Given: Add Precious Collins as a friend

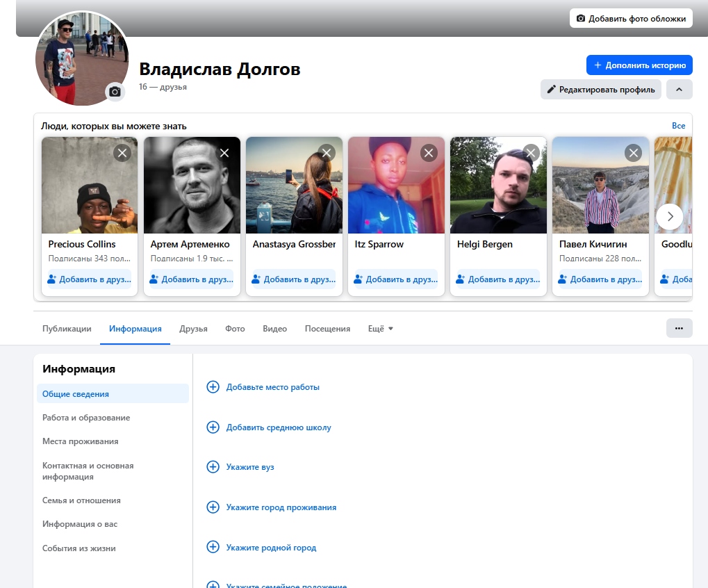Looking at the screenshot, I should [x=90, y=279].
